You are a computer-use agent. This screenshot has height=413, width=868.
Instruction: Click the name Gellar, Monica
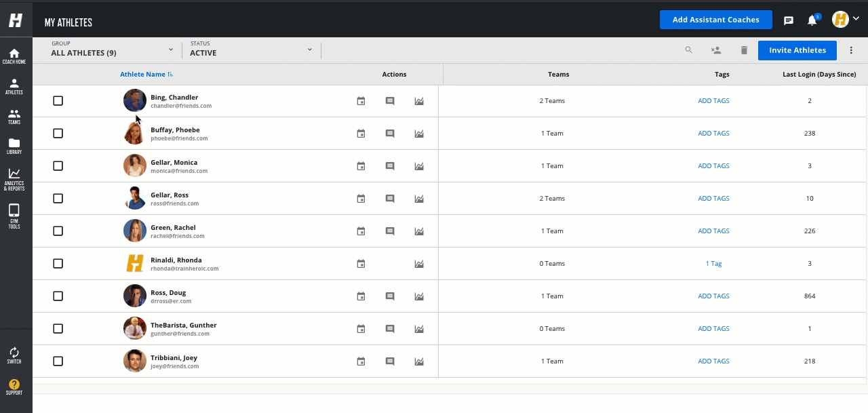[174, 163]
